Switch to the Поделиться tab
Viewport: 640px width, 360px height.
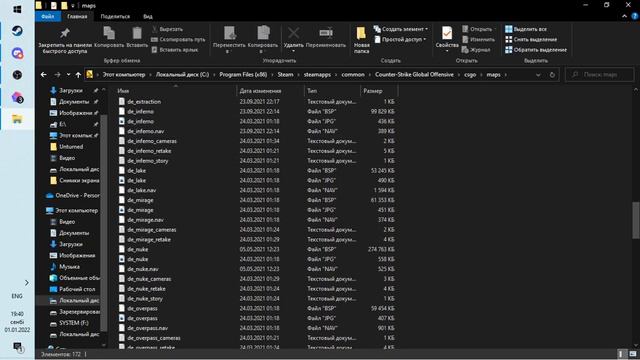(x=115, y=16)
